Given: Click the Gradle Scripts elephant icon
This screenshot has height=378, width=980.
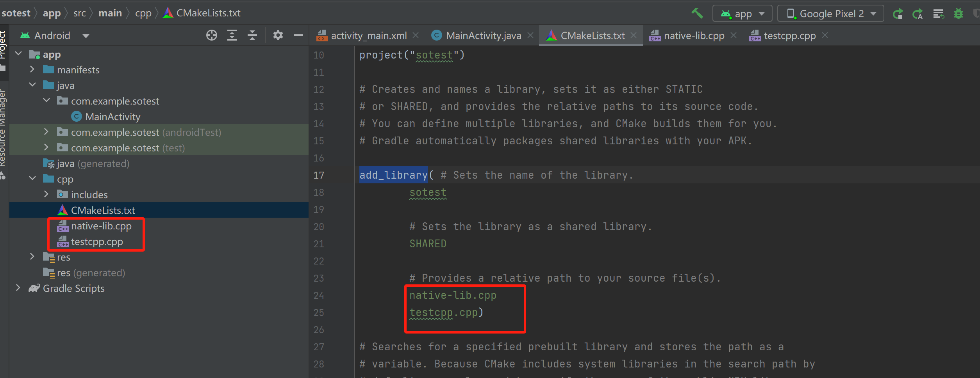Looking at the screenshot, I should click(34, 288).
